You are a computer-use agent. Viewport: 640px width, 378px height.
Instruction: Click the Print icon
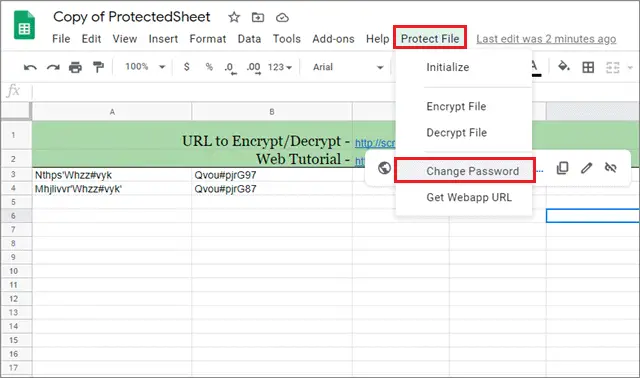[x=75, y=67]
